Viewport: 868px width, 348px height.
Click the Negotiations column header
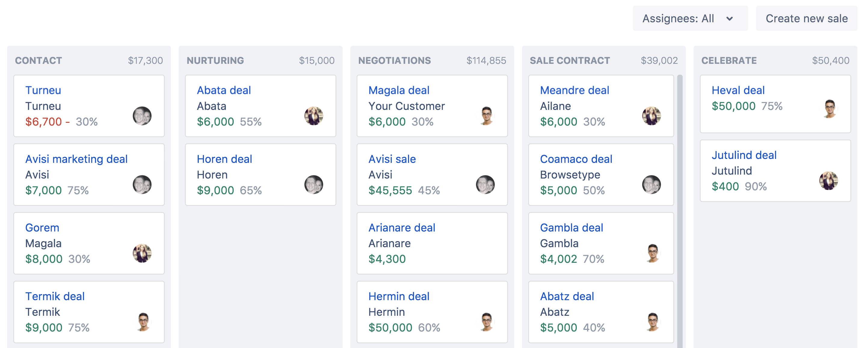(x=394, y=61)
